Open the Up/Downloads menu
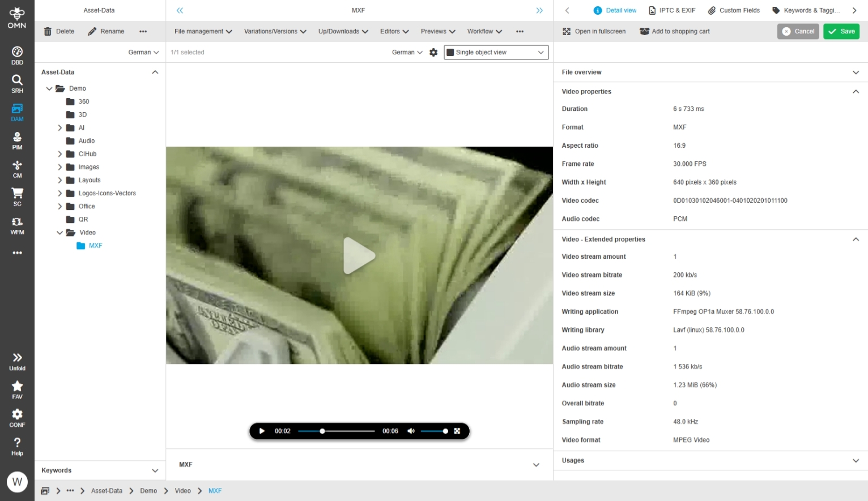This screenshot has height=501, width=868. point(343,31)
